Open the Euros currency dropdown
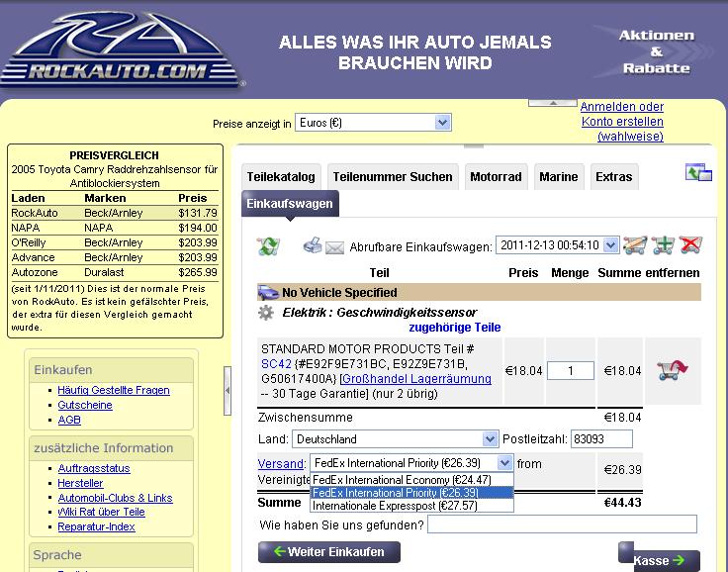Viewport: 728px width, 572px height. click(x=373, y=123)
